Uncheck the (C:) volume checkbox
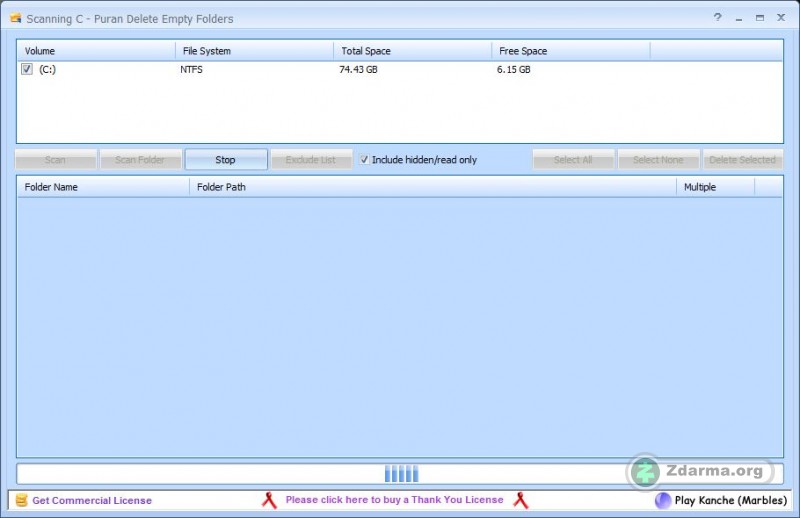 pyautogui.click(x=27, y=69)
